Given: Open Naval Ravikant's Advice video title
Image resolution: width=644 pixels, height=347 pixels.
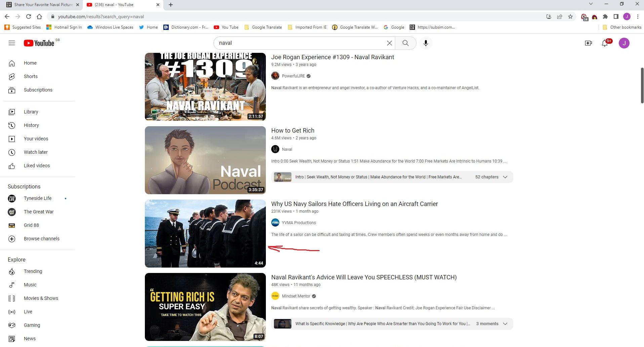Looking at the screenshot, I should click(364, 277).
